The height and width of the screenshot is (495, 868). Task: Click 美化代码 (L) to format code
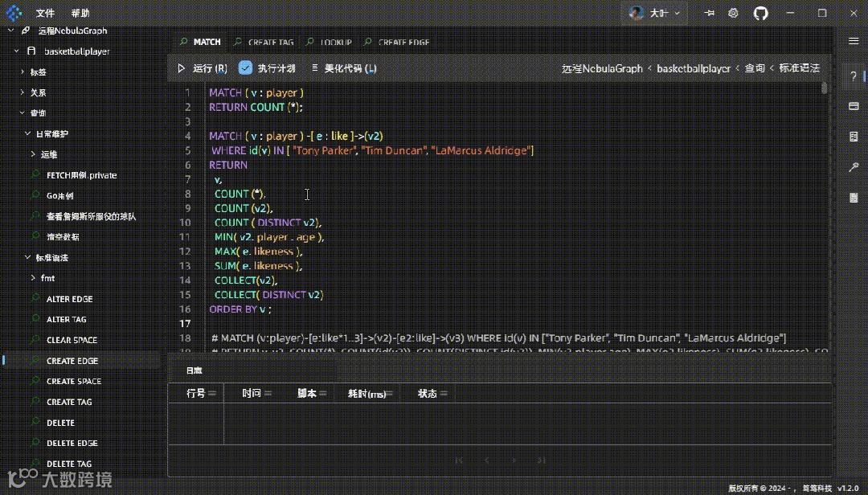pos(350,69)
